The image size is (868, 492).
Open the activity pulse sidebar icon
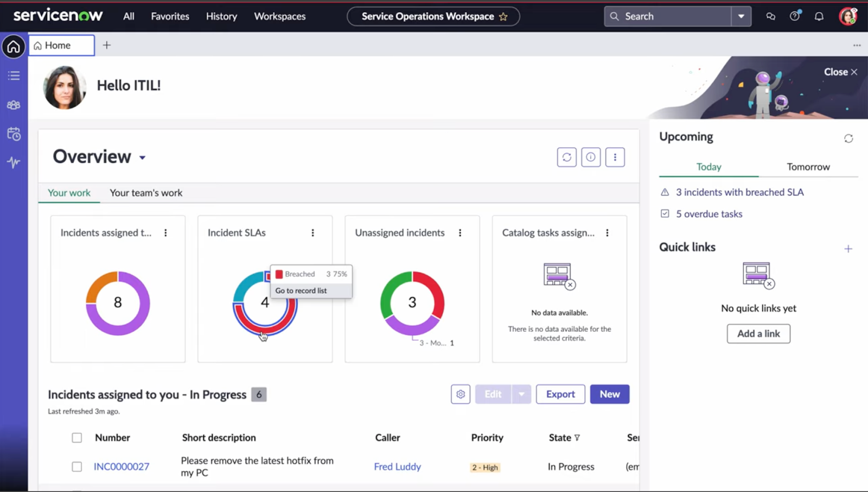point(14,162)
